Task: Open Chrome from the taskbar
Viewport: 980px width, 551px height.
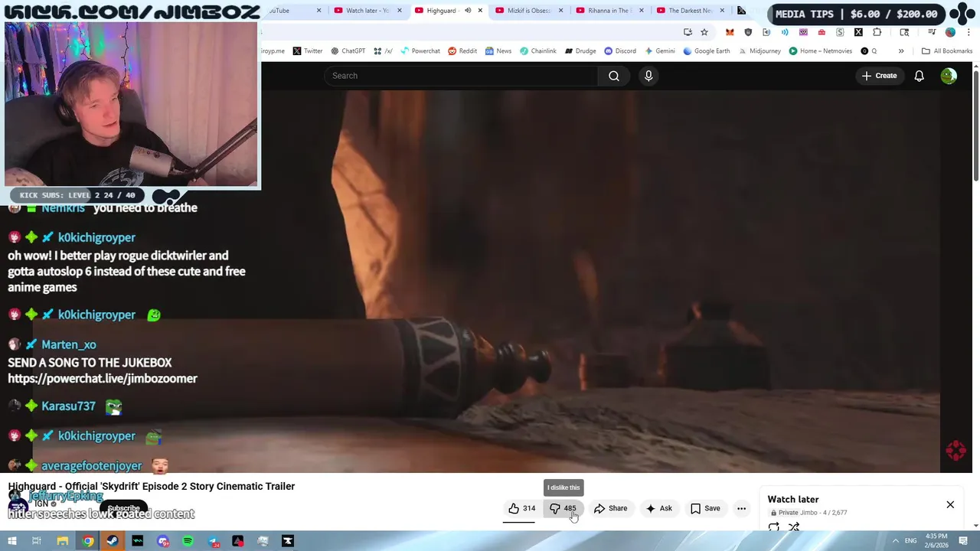Action: 88,541
